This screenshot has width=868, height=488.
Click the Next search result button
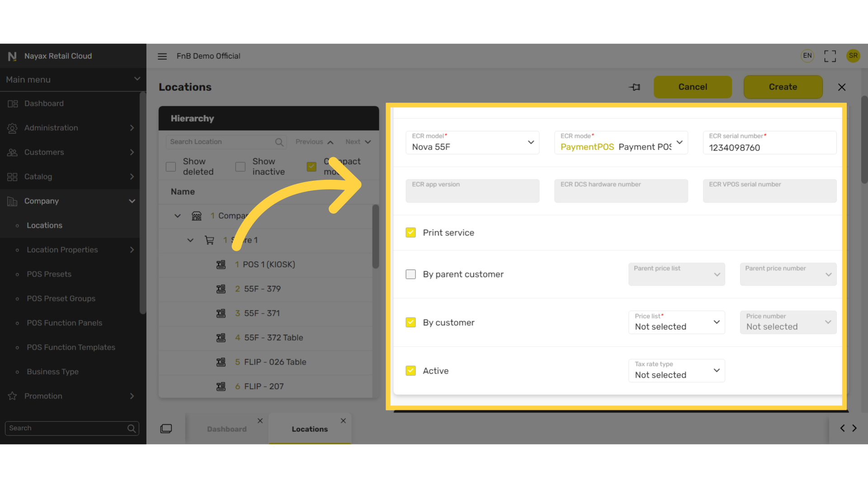point(358,142)
